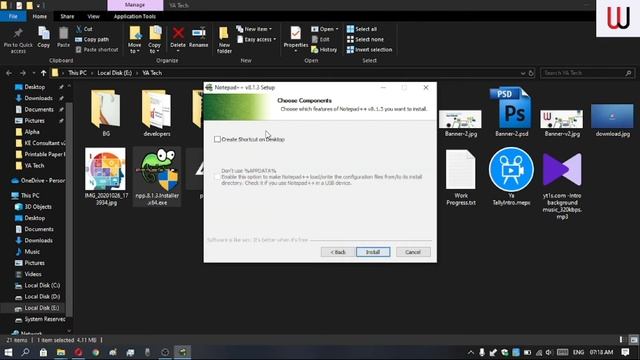Cancel the Notepad++ setup
640x360 pixels.
tap(413, 252)
